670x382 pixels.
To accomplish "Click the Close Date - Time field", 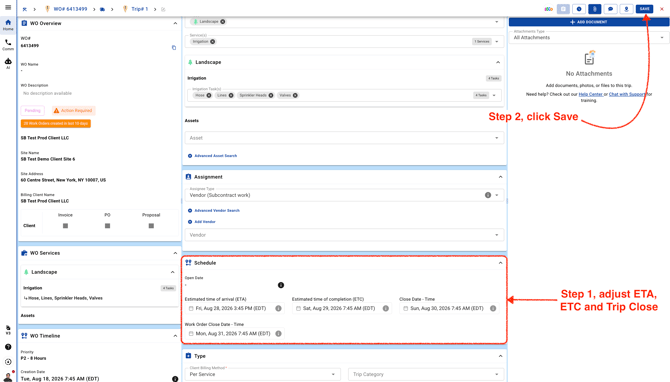I will tap(449, 309).
